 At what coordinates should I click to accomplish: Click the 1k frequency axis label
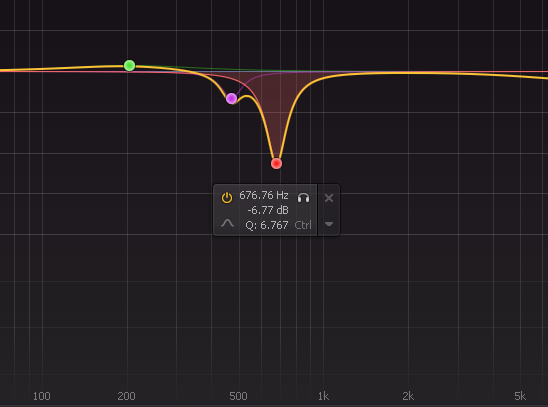coord(323,396)
